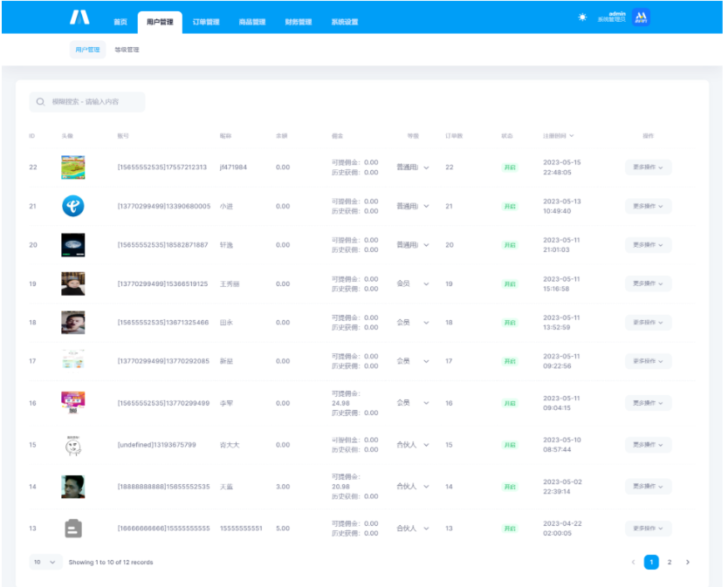Open the page size dropdown showing 10

(45, 563)
